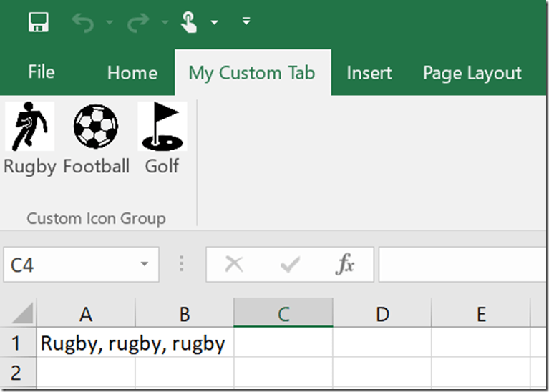This screenshot has width=549, height=392.
Task: Open the Customize Quick Access Toolbar dropdown
Action: [246, 22]
